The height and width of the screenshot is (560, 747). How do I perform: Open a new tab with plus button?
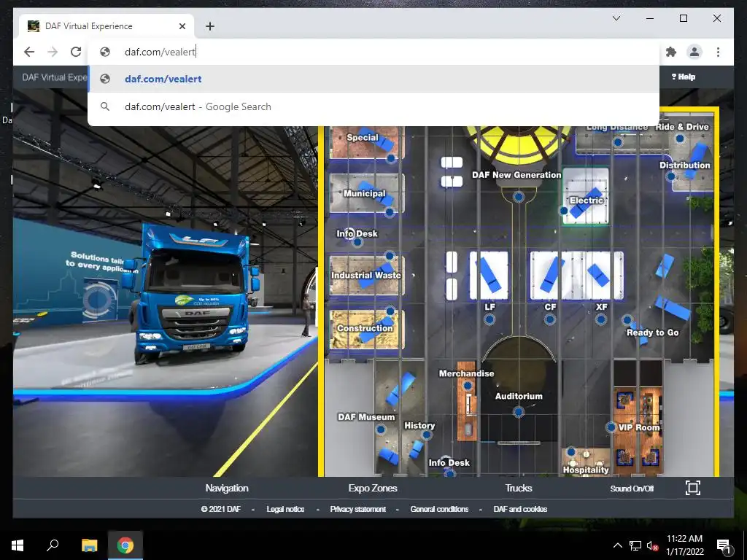point(210,26)
